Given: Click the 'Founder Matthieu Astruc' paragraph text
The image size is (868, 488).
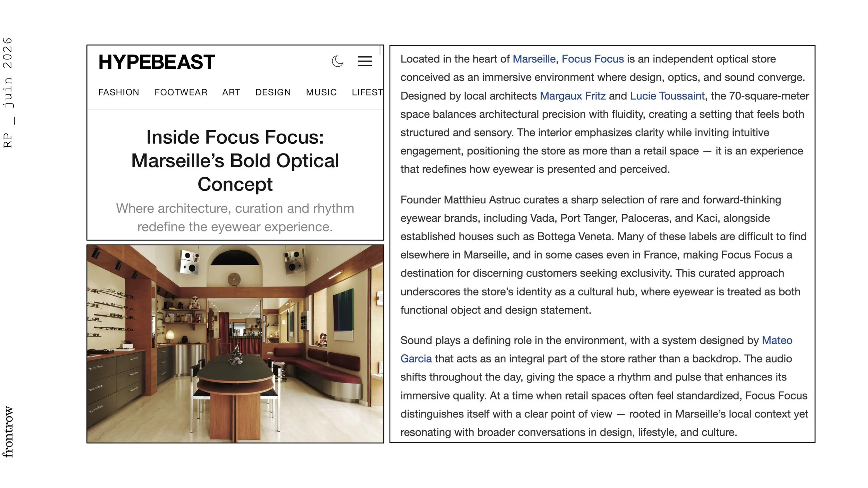Looking at the screenshot, I should pyautogui.click(x=603, y=255).
